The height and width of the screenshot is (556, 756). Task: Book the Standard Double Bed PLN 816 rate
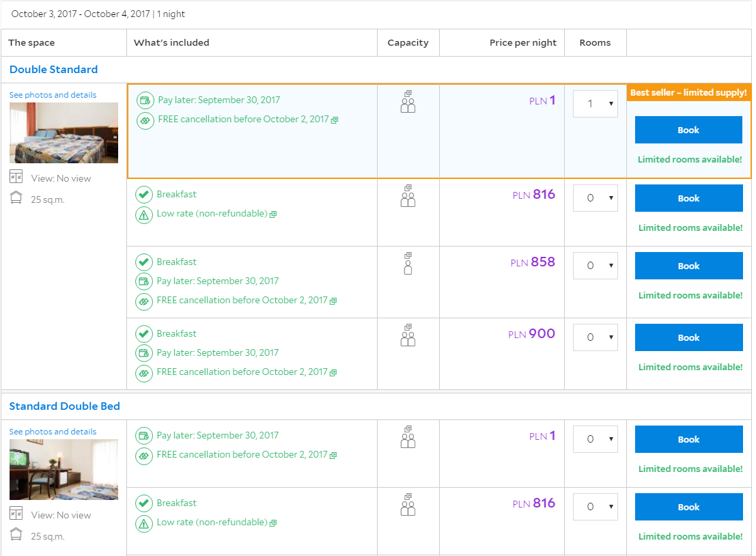click(x=688, y=507)
